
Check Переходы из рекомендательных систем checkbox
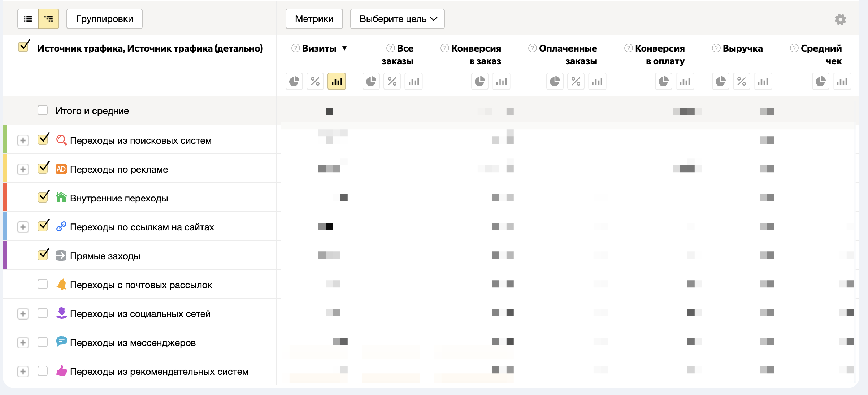43,371
